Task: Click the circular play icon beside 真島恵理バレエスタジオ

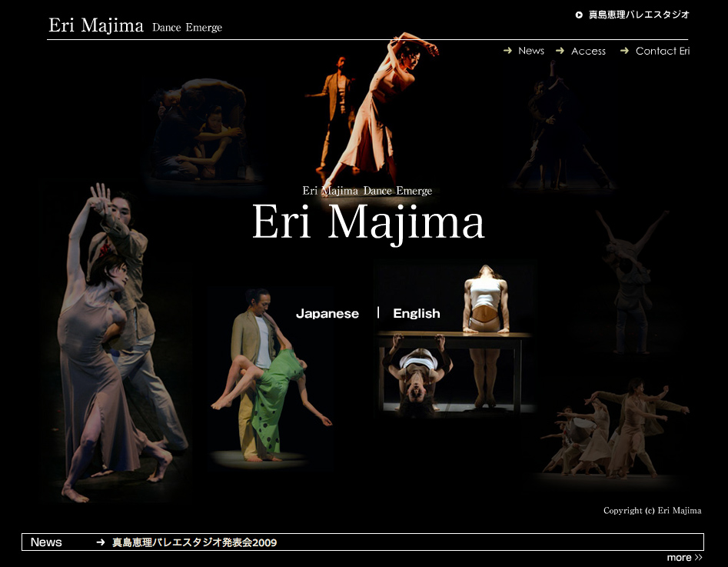Action: pyautogui.click(x=579, y=15)
